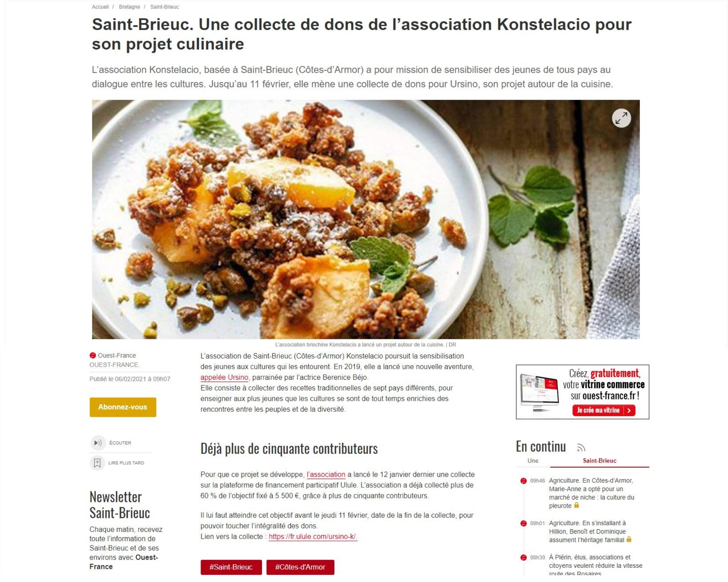This screenshot has height=582, width=728.
Task: Open the Ulule collecte URL link
Action: (313, 537)
